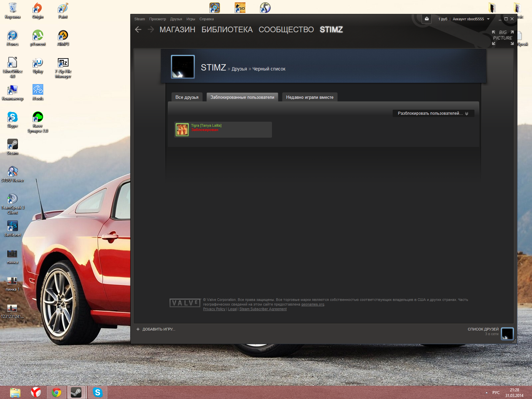Image resolution: width=532 pixels, height=399 pixels.
Task: Expand 'Разблокировать пользователей...' dropdown
Action: tap(433, 113)
